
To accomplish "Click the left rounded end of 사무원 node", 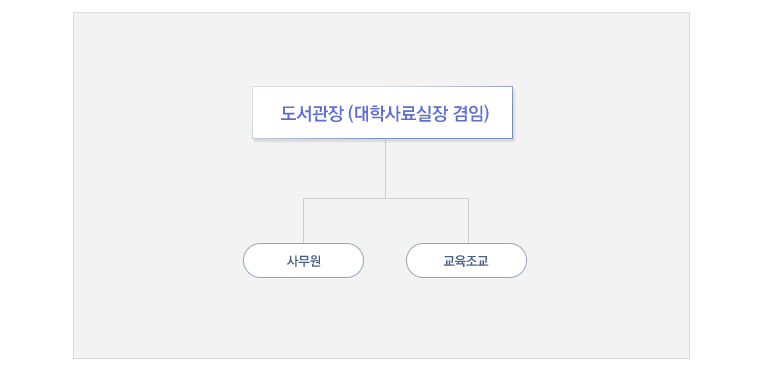I will (252, 261).
